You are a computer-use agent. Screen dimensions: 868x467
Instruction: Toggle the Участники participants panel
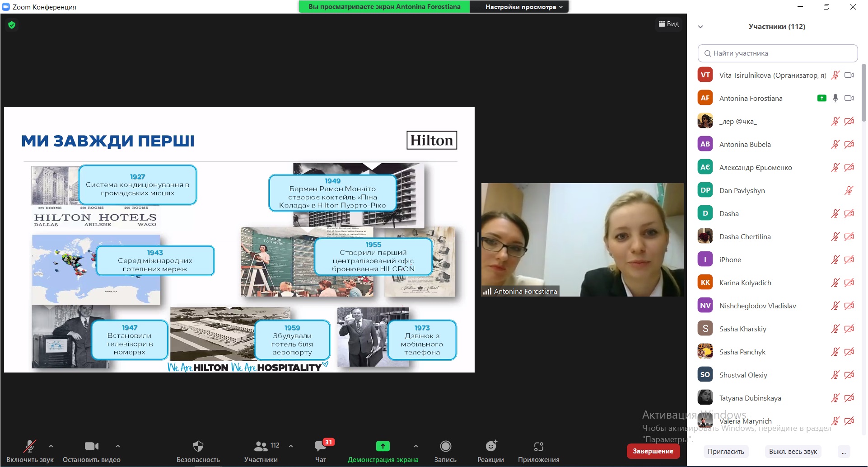[261, 451]
